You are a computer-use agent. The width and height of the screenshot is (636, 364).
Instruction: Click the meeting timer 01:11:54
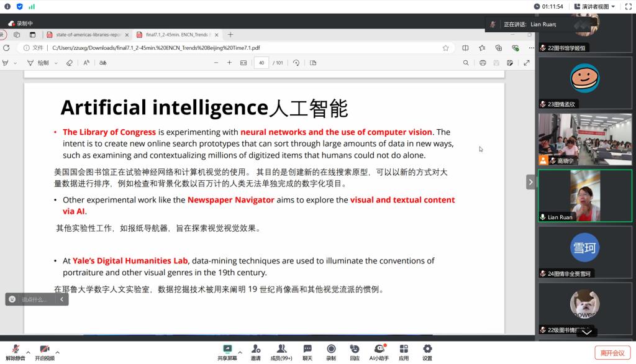(549, 6)
